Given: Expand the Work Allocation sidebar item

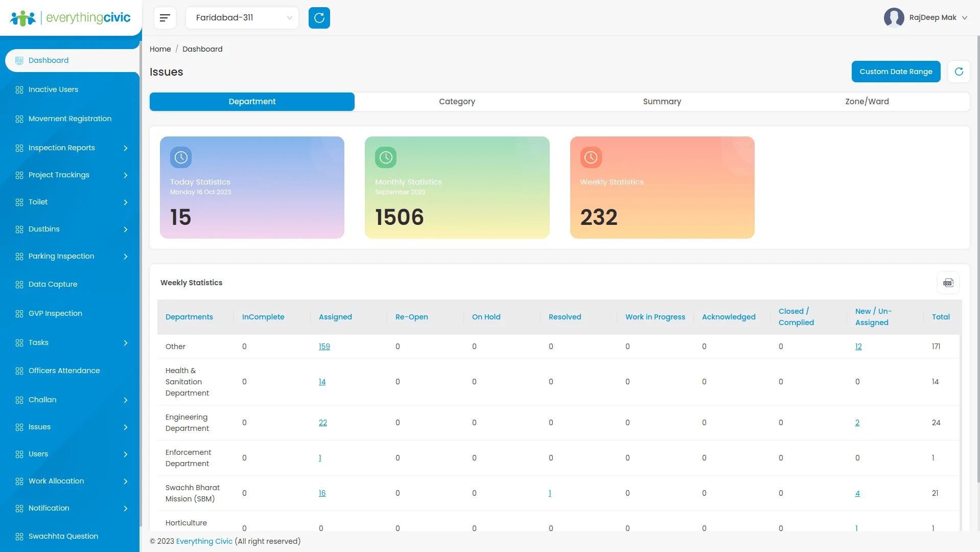Looking at the screenshot, I should [71, 481].
